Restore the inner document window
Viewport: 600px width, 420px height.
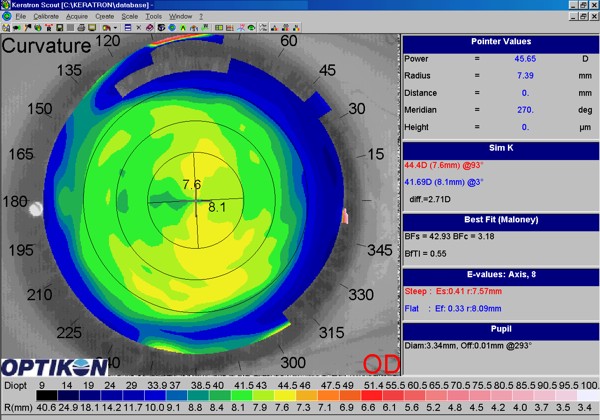(581, 17)
